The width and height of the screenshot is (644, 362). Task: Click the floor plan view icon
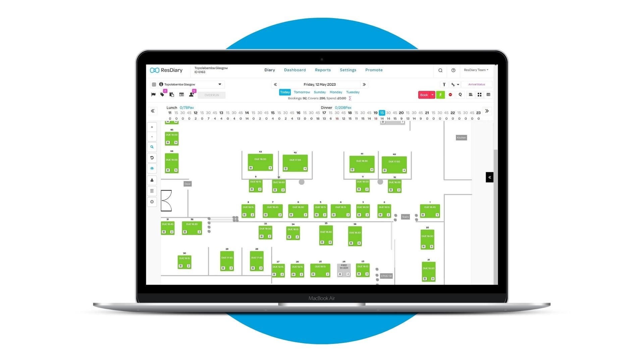tap(479, 95)
